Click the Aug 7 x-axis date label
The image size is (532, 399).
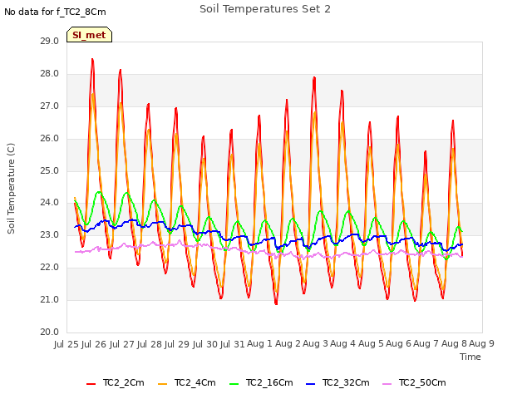426,344
